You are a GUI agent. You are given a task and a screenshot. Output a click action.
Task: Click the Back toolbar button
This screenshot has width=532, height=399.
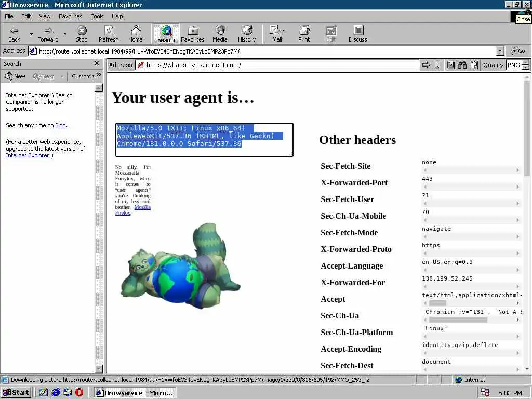point(14,34)
